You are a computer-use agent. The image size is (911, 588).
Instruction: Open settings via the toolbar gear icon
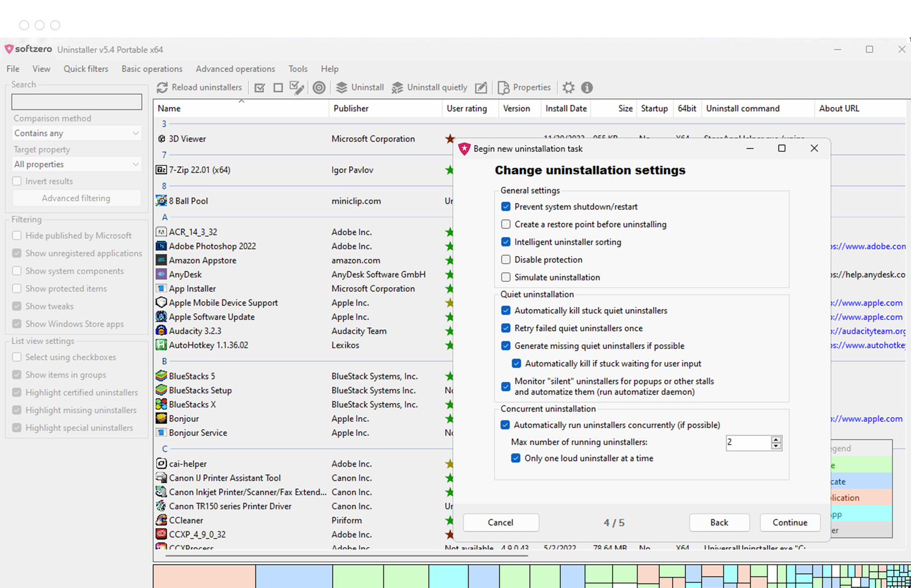pos(568,88)
